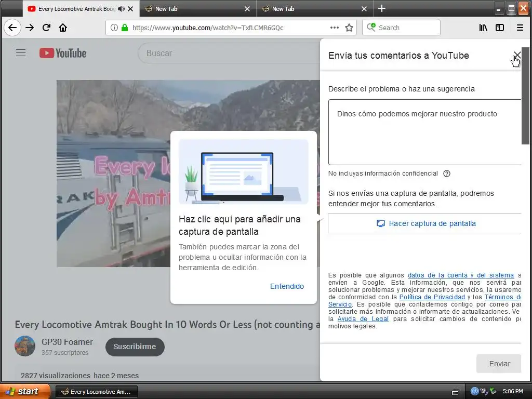Open the GP30 Foamer channel name

pyautogui.click(x=67, y=342)
